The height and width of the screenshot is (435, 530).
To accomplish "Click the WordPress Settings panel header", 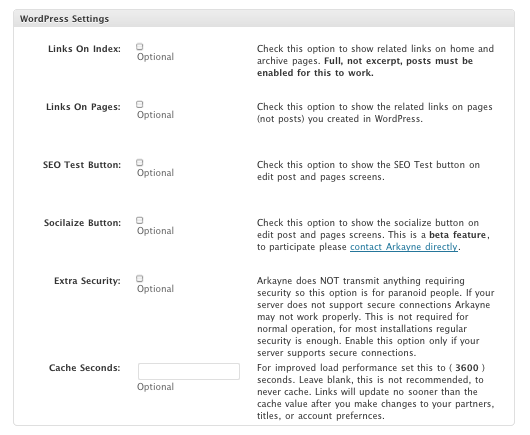I will click(x=264, y=19).
